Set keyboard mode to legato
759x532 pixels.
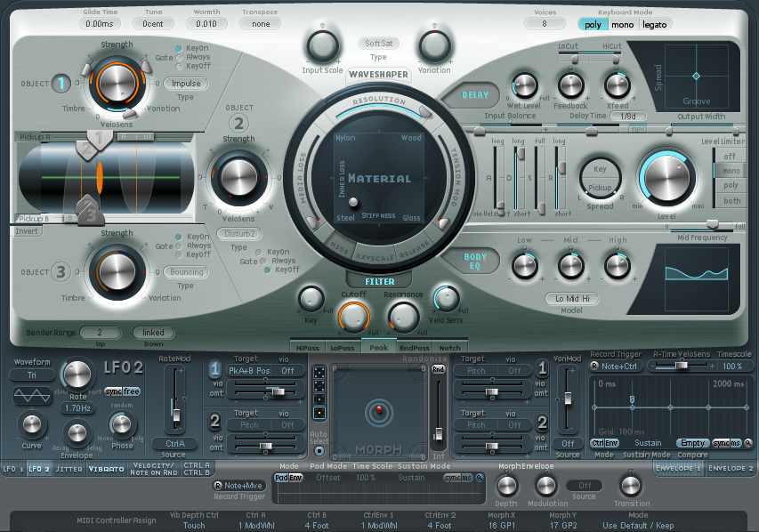(654, 24)
